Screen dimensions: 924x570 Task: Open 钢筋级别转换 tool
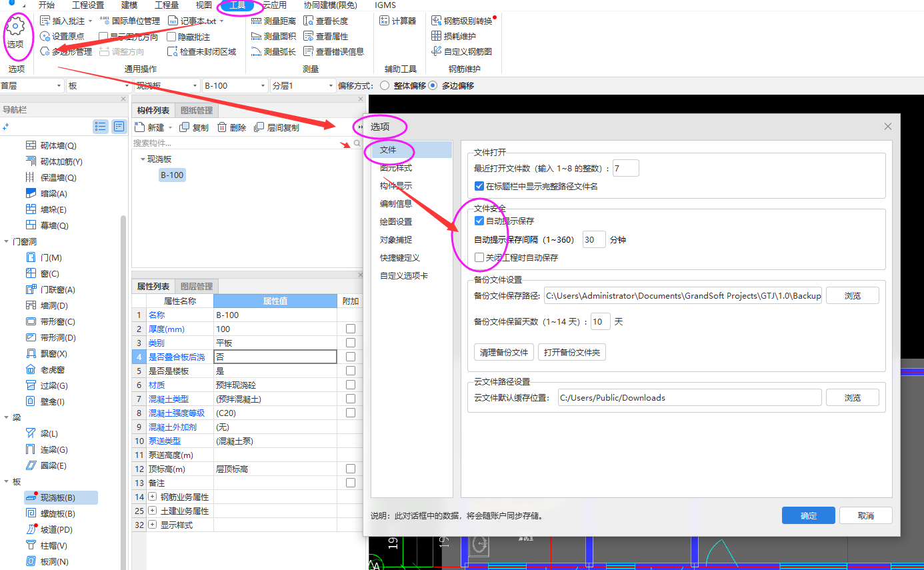[462, 21]
